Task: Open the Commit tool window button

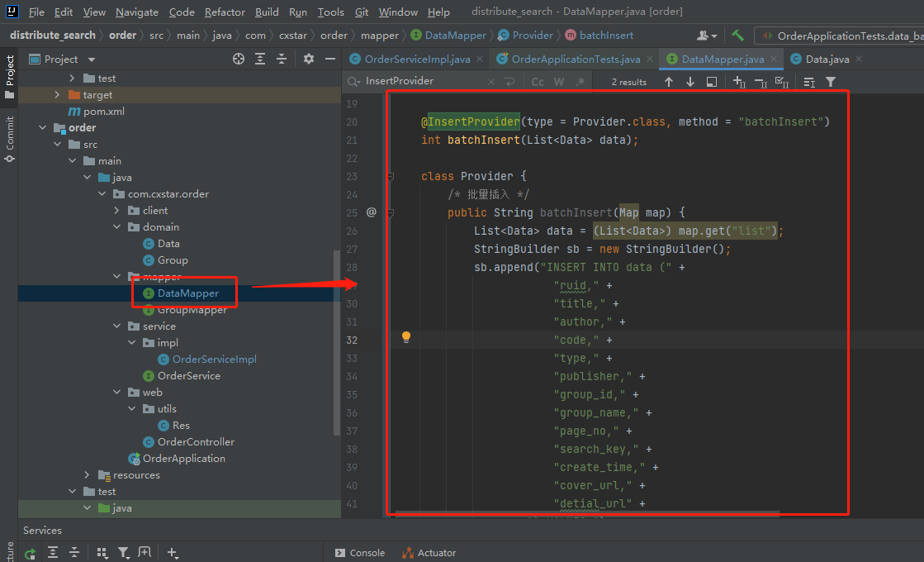Action: (9, 139)
